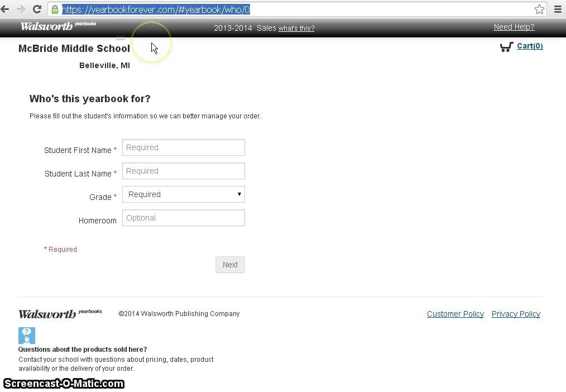
Task: Click the "Who's this yearbook for?" heading
Action: point(90,98)
